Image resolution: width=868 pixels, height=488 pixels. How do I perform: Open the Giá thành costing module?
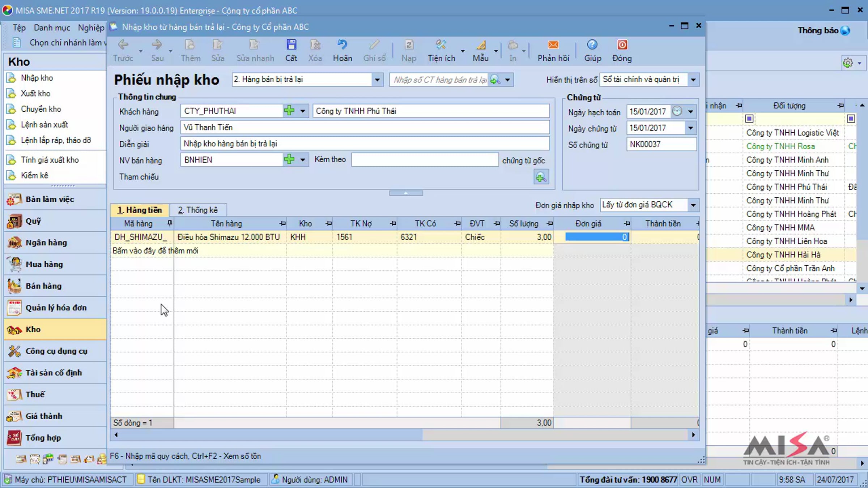click(x=55, y=416)
